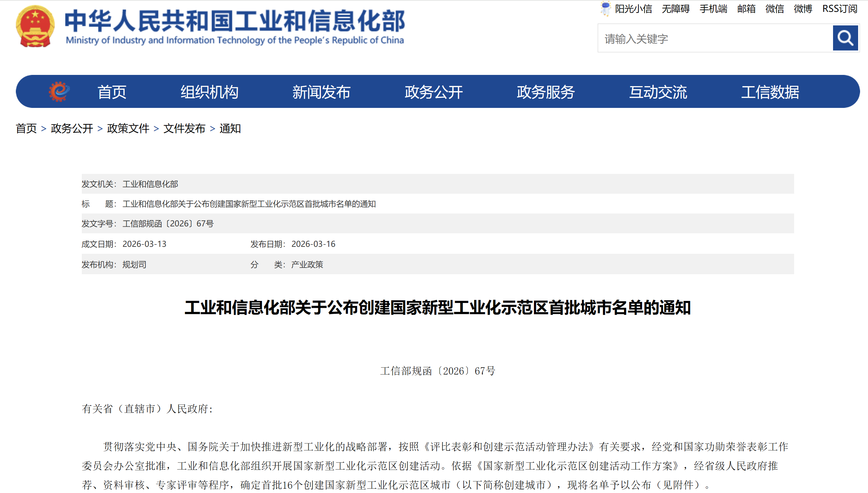The image size is (868, 493).
Task: Open the 政务服务 menu item
Action: tap(545, 92)
